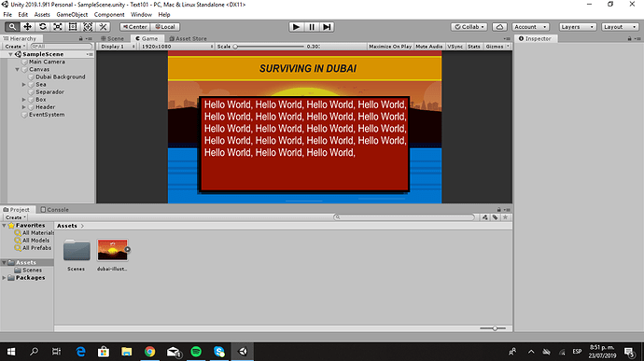Select the Rotate tool
Viewport: 644px width, 361px height.
[x=43, y=27]
